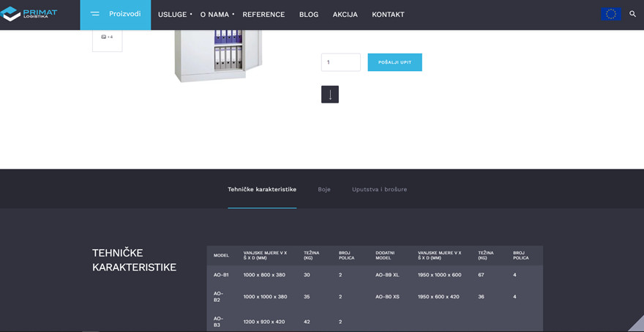Open the AKCIJA menu item
This screenshot has height=332, width=644.
(x=345, y=15)
